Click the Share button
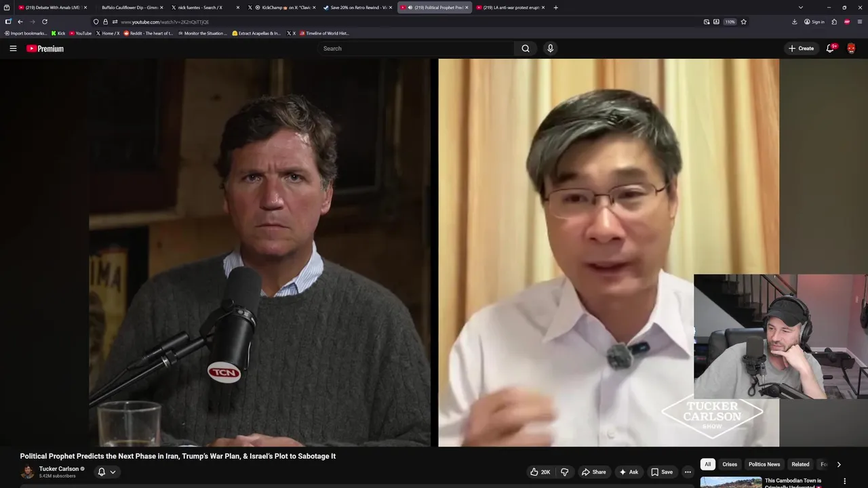This screenshot has height=488, width=868. tap(593, 472)
